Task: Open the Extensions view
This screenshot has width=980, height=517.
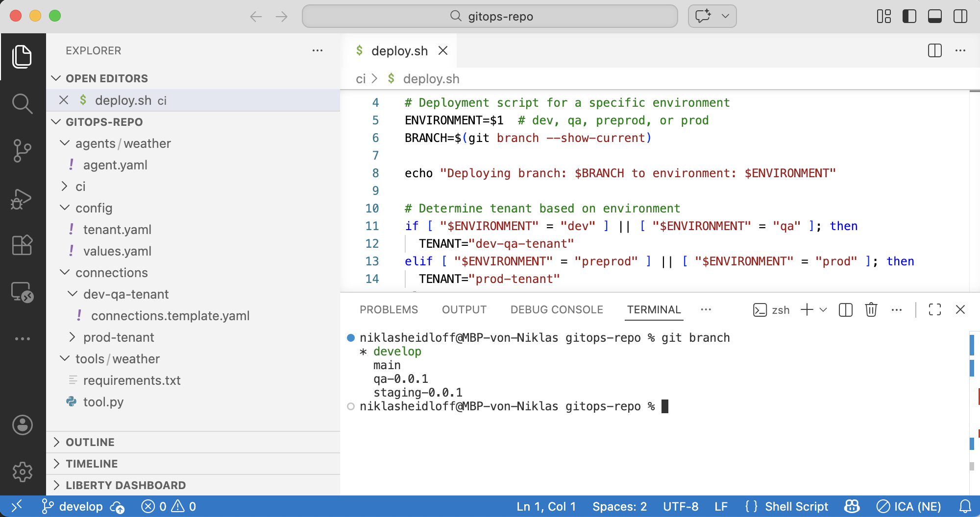Action: [22, 245]
